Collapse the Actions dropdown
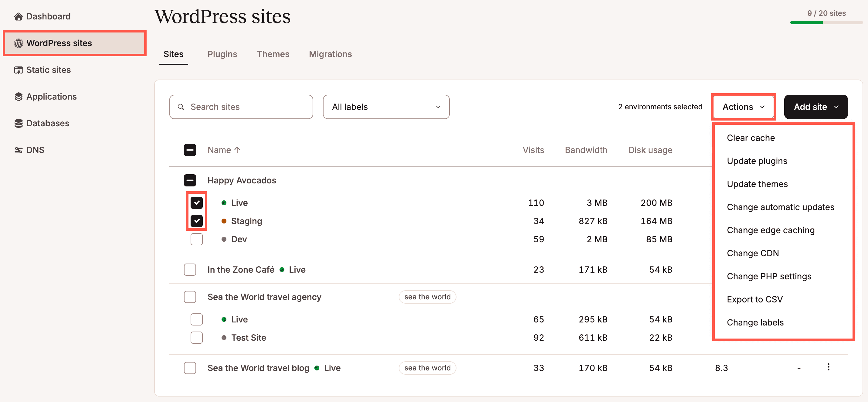This screenshot has height=402, width=868. click(743, 107)
